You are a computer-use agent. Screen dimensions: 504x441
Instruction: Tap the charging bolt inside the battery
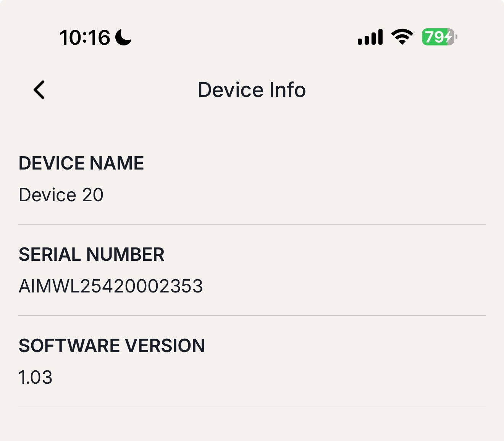(x=449, y=37)
